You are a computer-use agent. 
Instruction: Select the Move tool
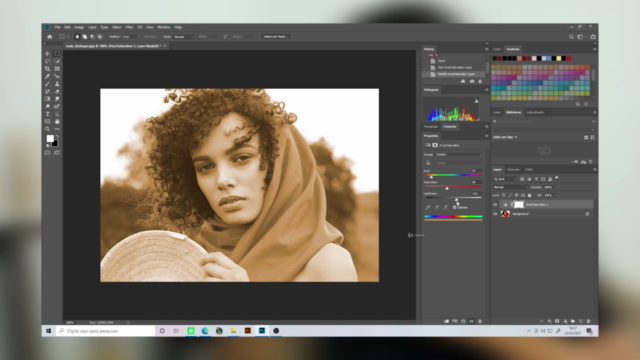[x=47, y=53]
